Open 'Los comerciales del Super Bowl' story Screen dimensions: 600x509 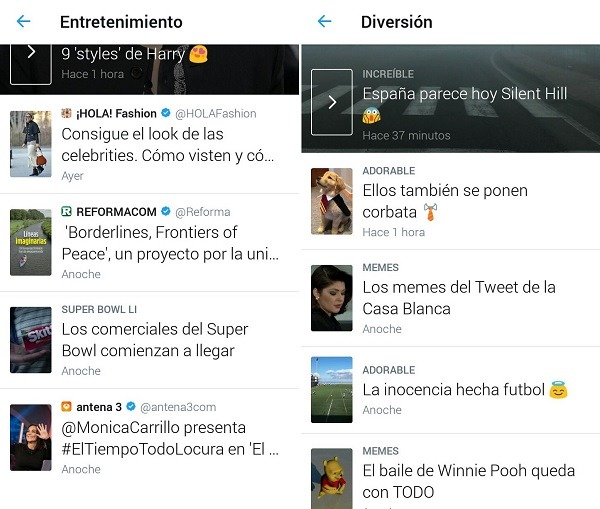(x=155, y=340)
